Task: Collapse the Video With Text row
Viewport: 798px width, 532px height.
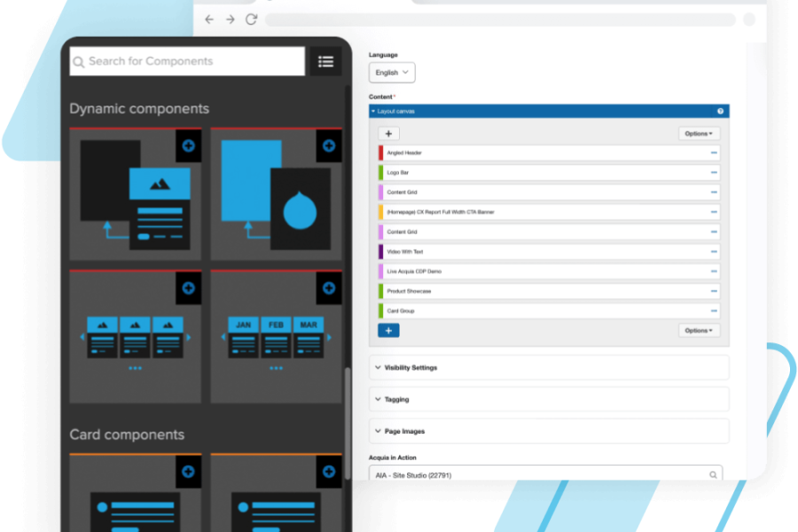Action: coord(714,252)
